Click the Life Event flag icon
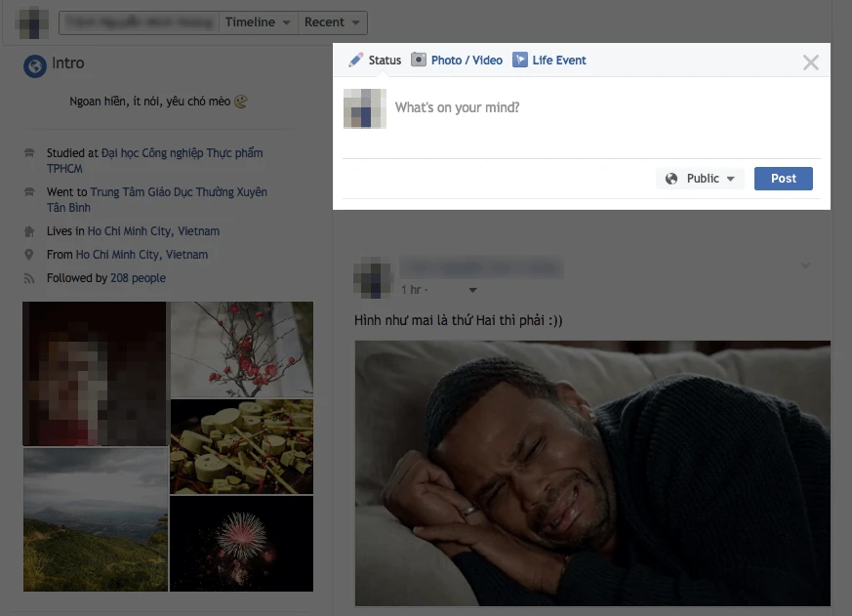852x616 pixels. pos(520,61)
